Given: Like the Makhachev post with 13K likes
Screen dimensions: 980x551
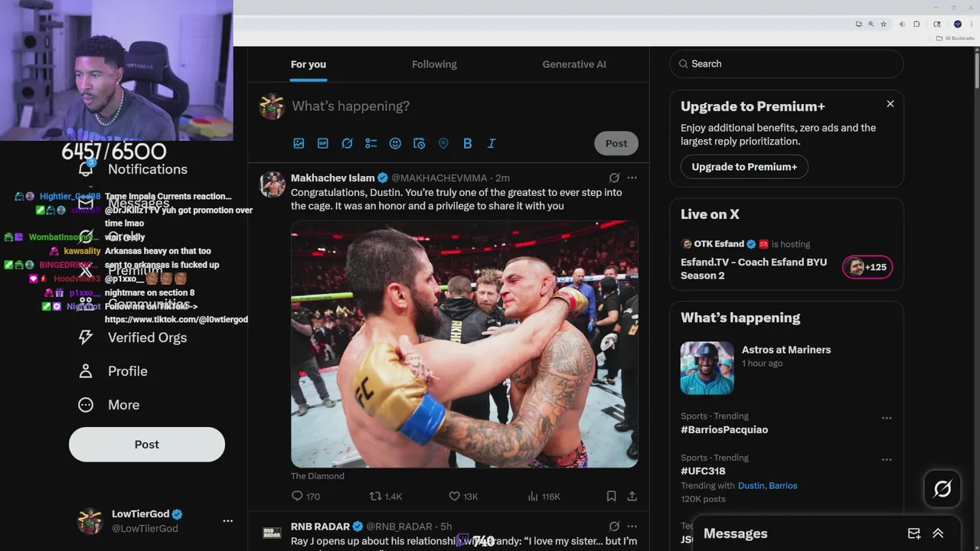Looking at the screenshot, I should [463, 497].
